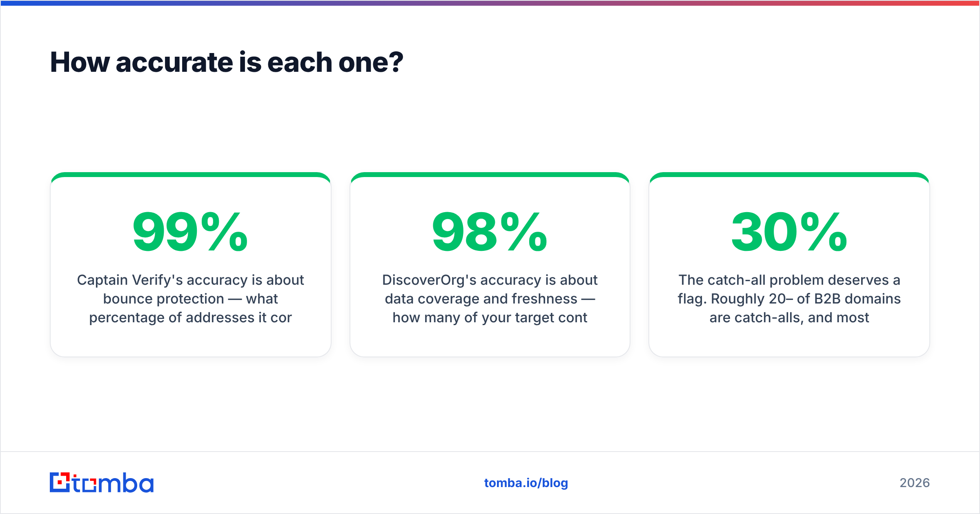Image resolution: width=980 pixels, height=514 pixels.
Task: Click the DiscoverOrg accuracy description
Action: pyautogui.click(x=490, y=299)
